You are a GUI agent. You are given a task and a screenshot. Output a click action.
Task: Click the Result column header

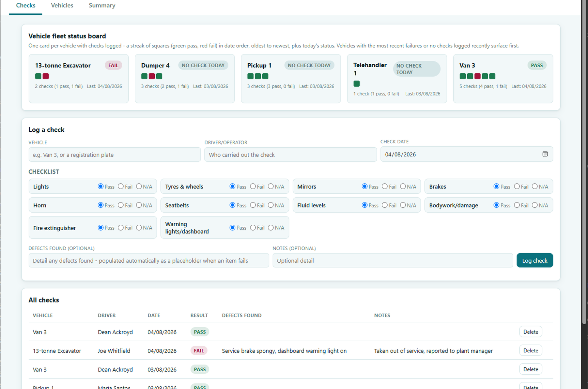(199, 316)
